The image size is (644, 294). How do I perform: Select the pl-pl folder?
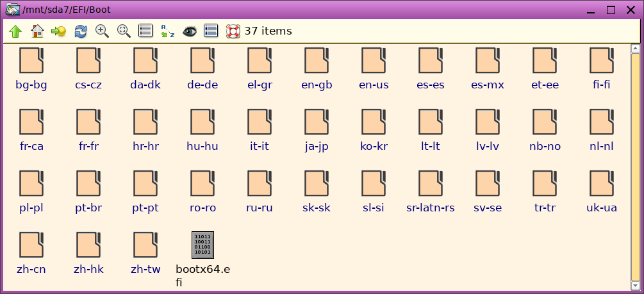pos(31,192)
